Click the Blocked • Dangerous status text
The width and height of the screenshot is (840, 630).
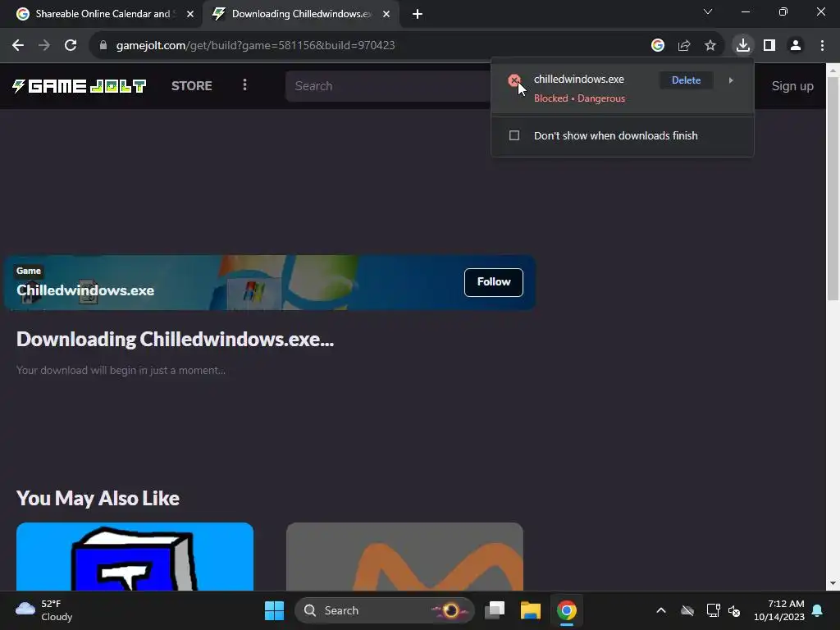579,98
